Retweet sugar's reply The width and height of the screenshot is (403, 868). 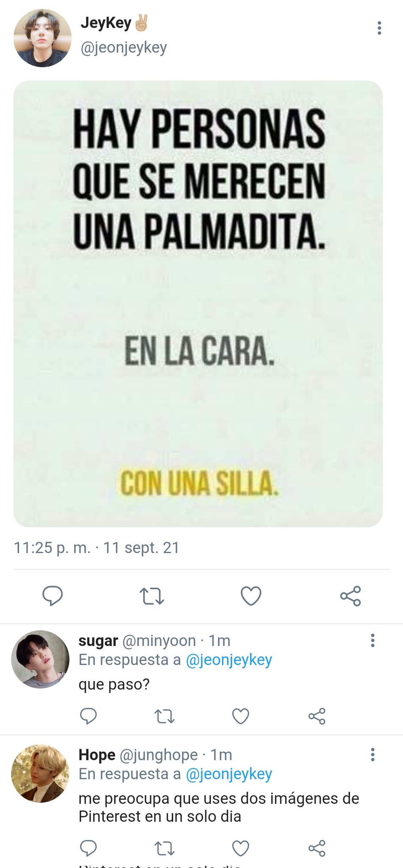point(164,716)
